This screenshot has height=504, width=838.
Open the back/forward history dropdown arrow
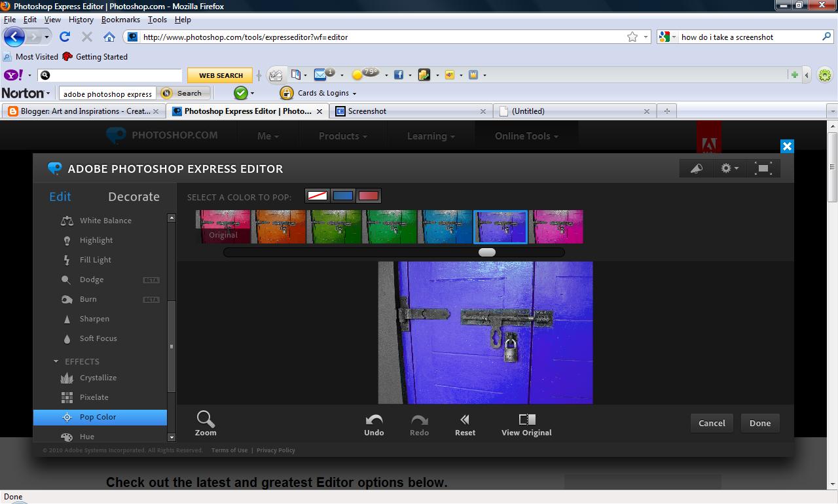click(x=46, y=37)
